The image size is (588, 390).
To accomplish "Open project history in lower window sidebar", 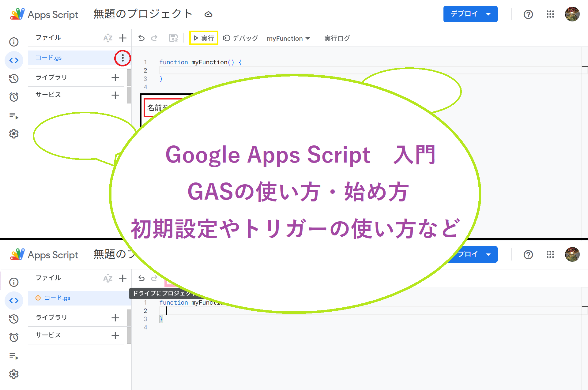I will point(14,319).
